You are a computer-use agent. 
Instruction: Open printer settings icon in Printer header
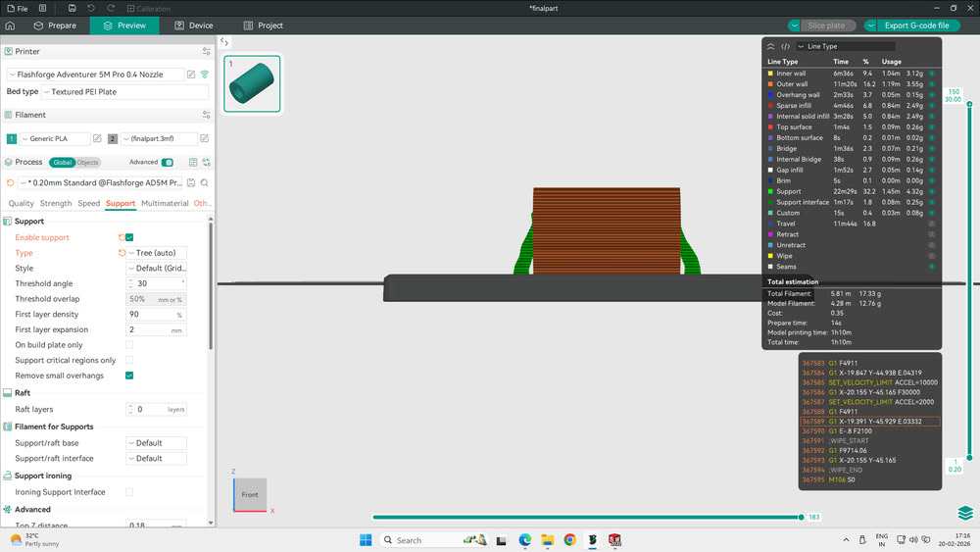pos(206,51)
